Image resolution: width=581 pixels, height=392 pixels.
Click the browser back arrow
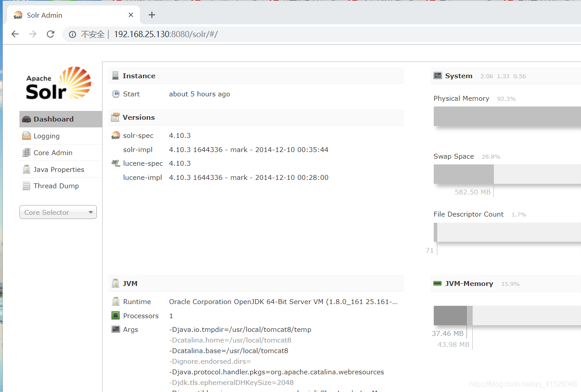click(x=15, y=34)
